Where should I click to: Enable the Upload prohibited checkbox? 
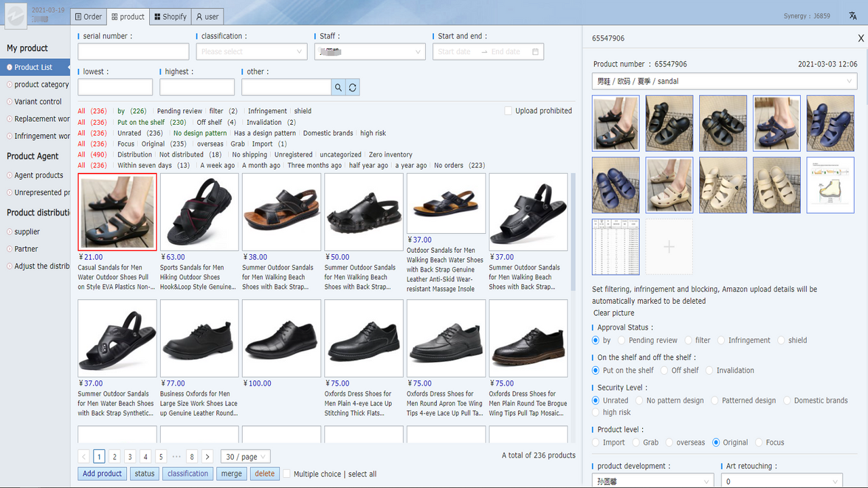tap(507, 110)
